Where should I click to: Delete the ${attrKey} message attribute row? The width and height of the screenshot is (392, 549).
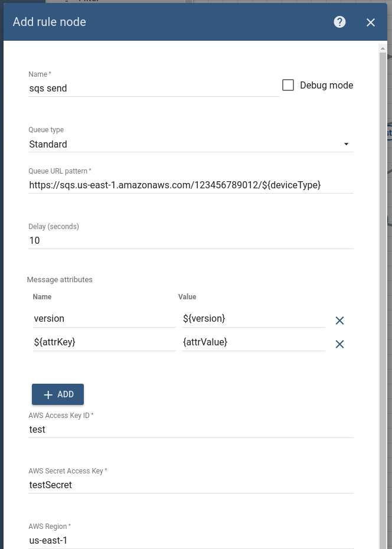tap(339, 344)
